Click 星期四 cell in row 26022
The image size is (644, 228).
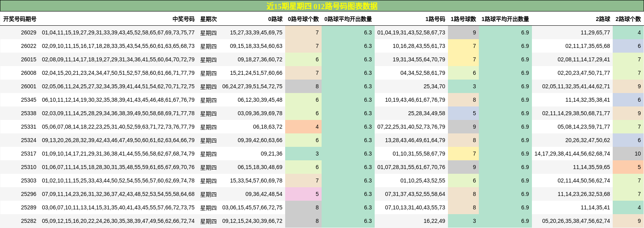pyautogui.click(x=208, y=46)
